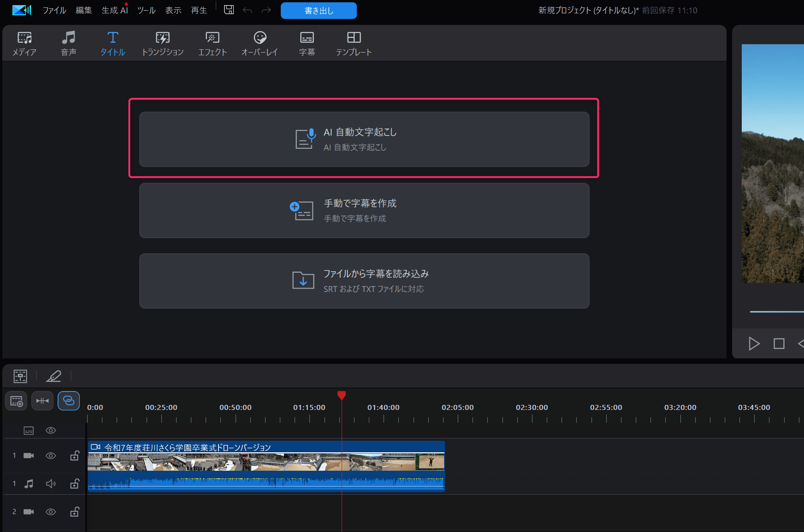Image resolution: width=804 pixels, height=532 pixels.
Task: Open the 字幕 (Subtitle) room
Action: pyautogui.click(x=307, y=44)
